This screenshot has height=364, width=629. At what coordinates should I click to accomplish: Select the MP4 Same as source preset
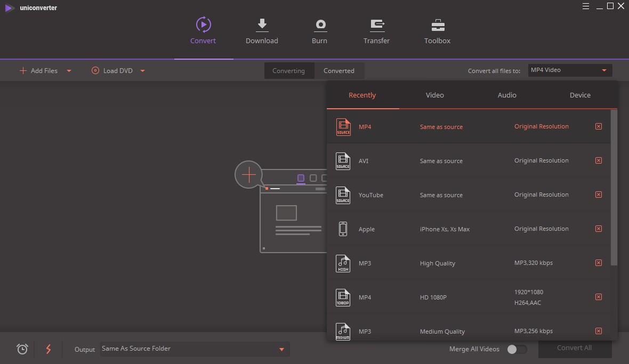click(x=441, y=127)
